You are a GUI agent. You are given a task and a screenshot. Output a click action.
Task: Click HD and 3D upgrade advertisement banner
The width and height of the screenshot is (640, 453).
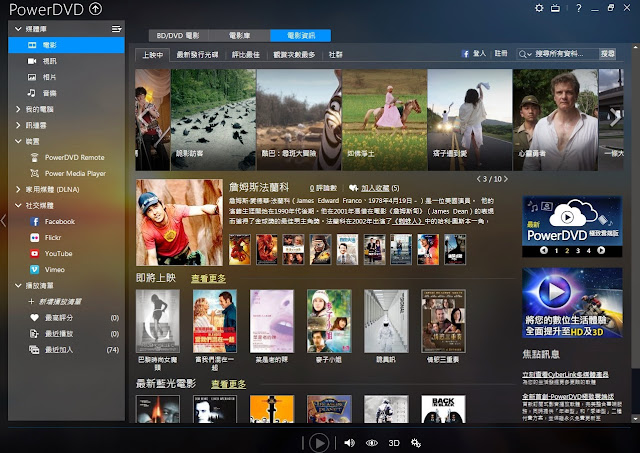coord(572,303)
